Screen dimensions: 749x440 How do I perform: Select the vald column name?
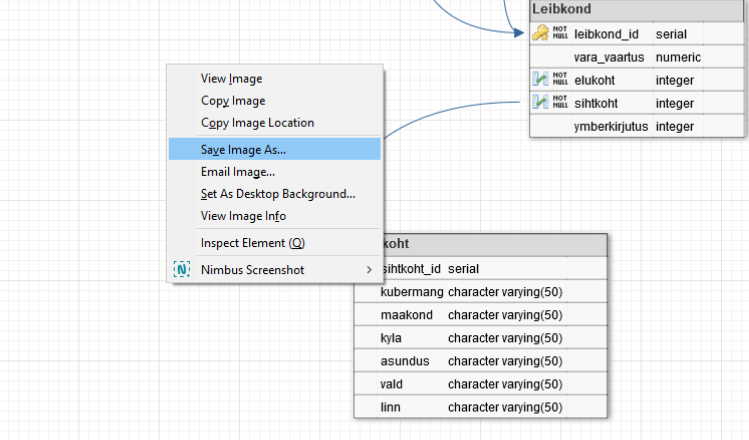tap(392, 384)
